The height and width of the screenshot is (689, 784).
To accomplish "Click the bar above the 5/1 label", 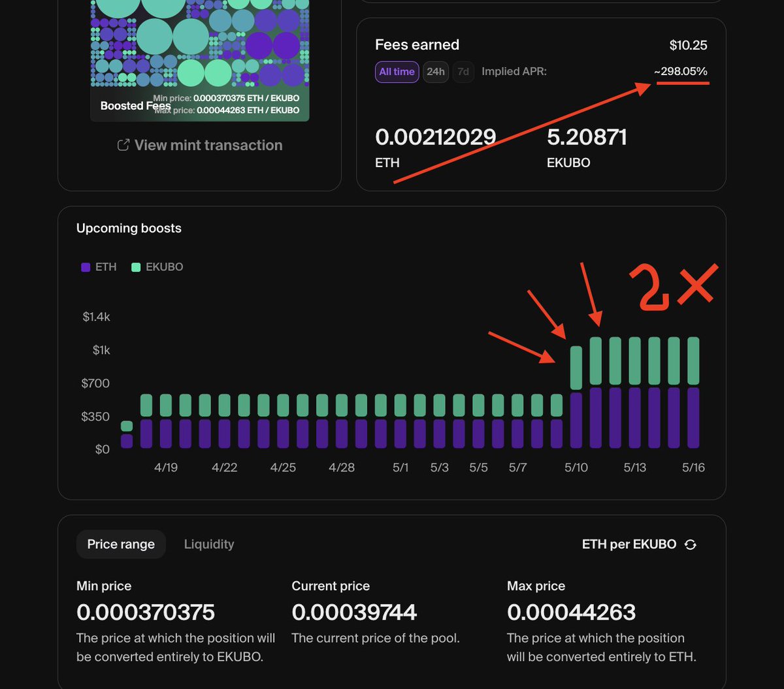I will tap(400, 421).
